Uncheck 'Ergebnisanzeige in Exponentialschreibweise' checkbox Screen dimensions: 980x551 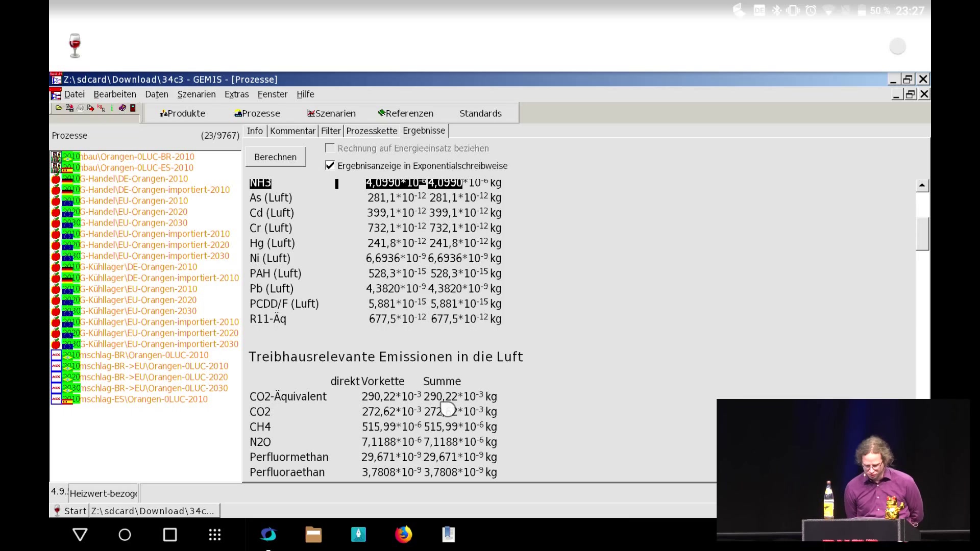coord(330,165)
